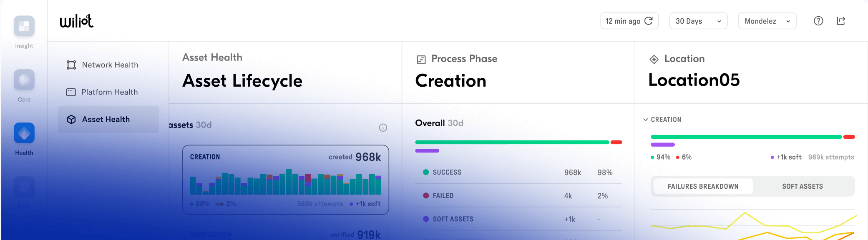The width and height of the screenshot is (868, 240).
Task: Click the created 968k value
Action: (368, 157)
